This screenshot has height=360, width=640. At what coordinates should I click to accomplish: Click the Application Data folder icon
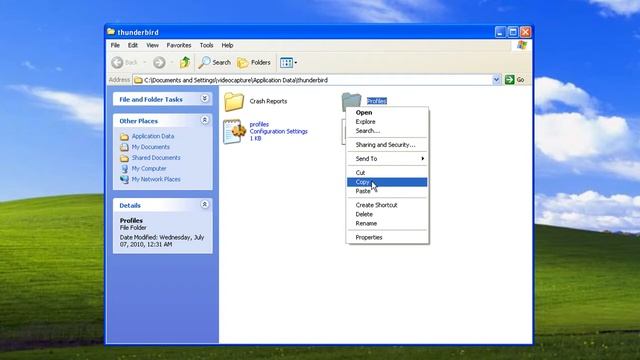click(124, 136)
